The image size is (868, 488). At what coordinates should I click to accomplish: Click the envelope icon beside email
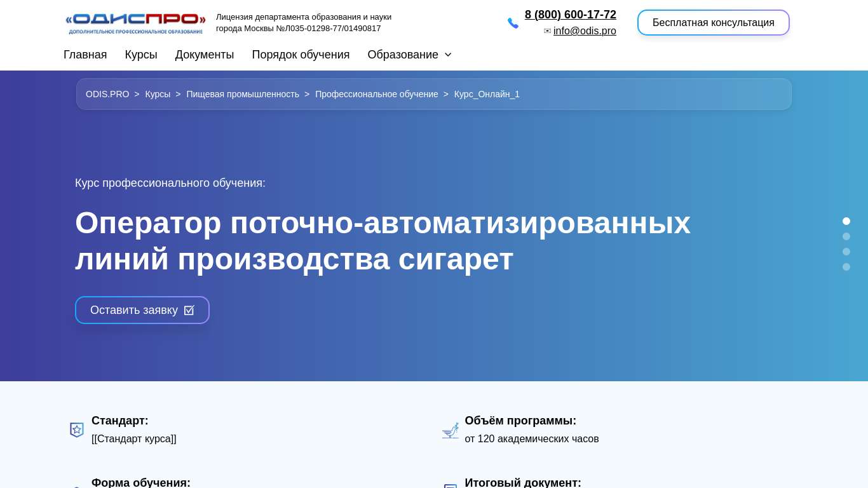547,31
